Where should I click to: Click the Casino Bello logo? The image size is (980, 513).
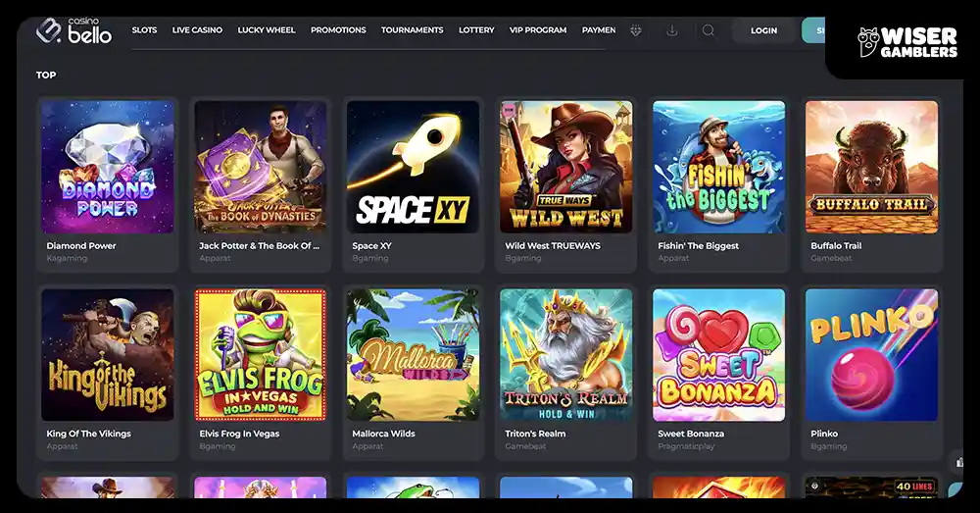click(x=73, y=30)
